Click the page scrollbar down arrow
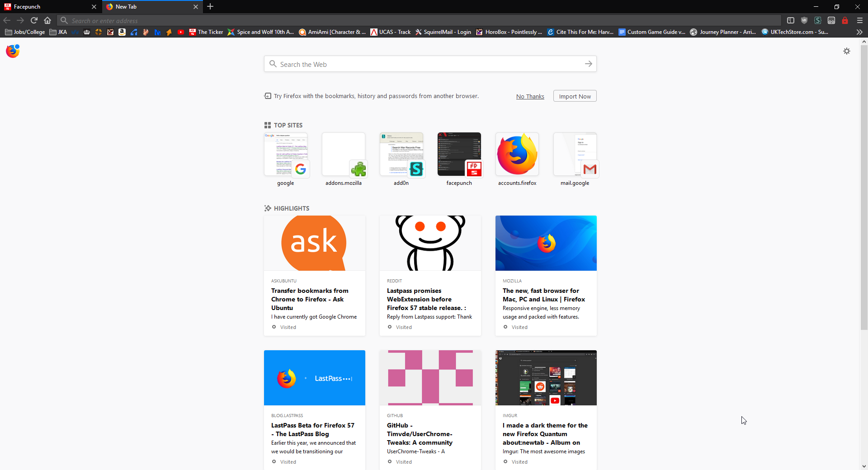Screen dimensions: 868x470 click(x=864, y=466)
